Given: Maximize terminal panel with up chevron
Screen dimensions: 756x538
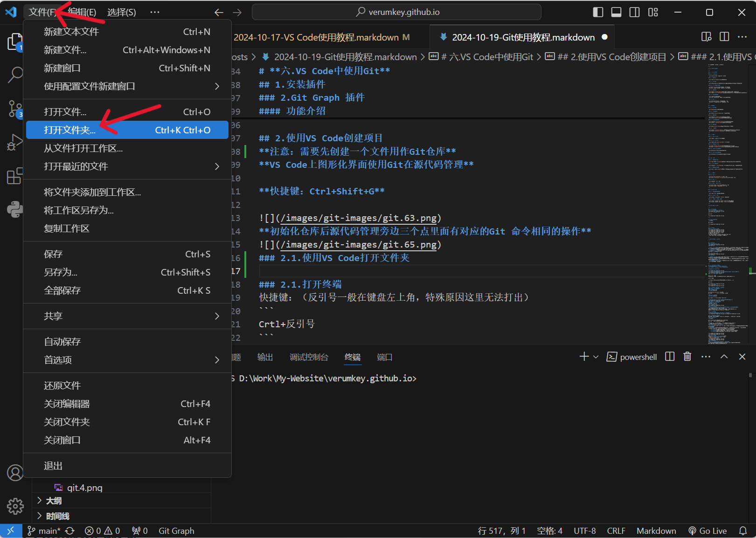Looking at the screenshot, I should (x=724, y=357).
